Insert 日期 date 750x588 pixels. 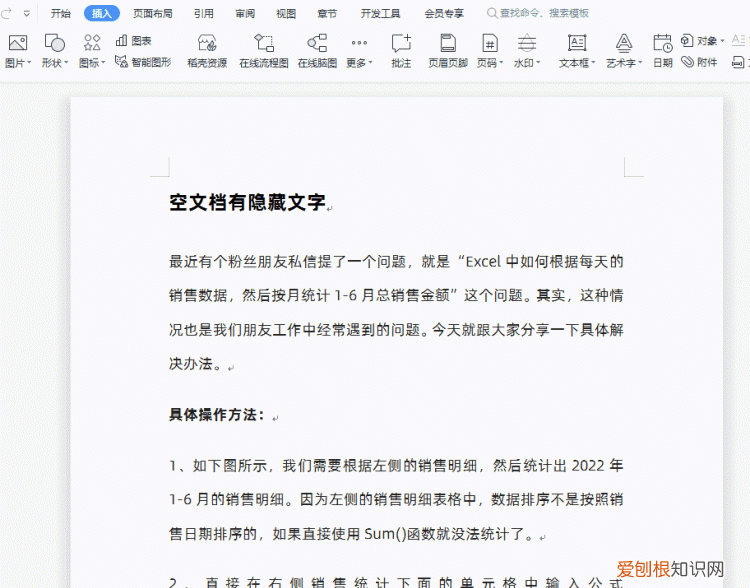click(x=663, y=51)
